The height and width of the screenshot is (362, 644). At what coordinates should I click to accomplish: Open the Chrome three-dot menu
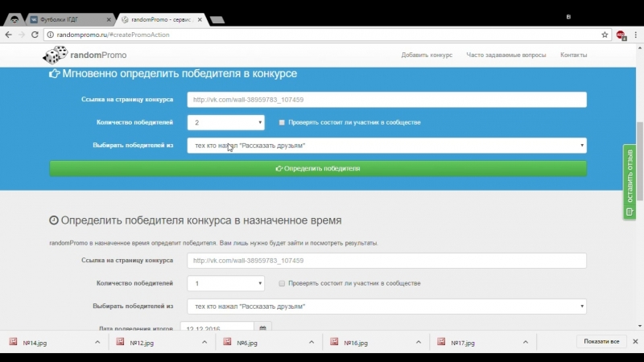coord(634,35)
